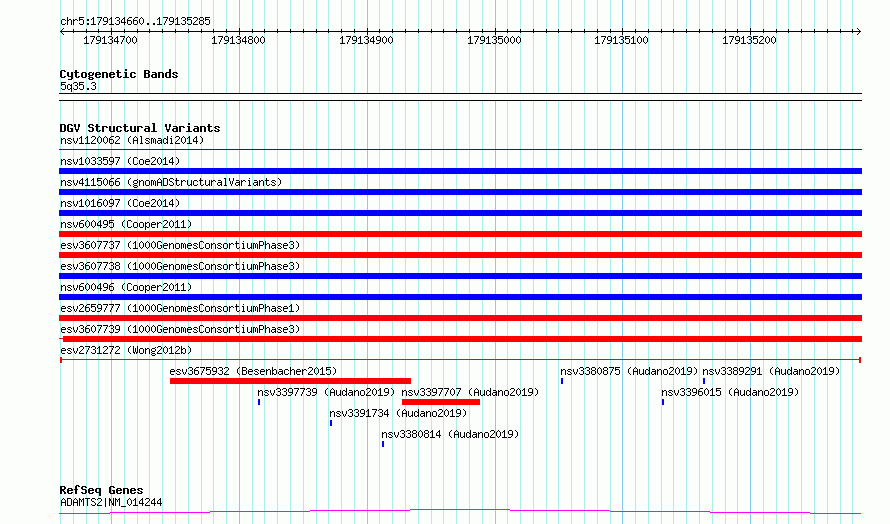
Task: Click ruler position 179134900
Action: point(366,40)
